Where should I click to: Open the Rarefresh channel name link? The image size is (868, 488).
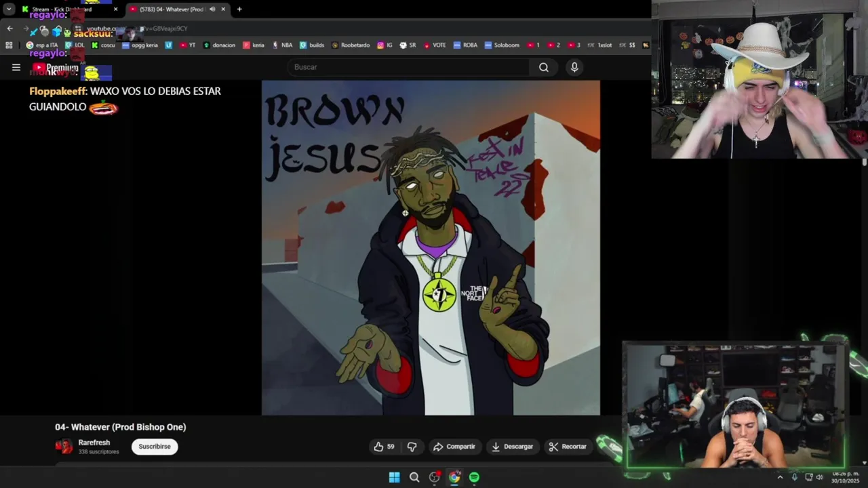[x=94, y=443]
